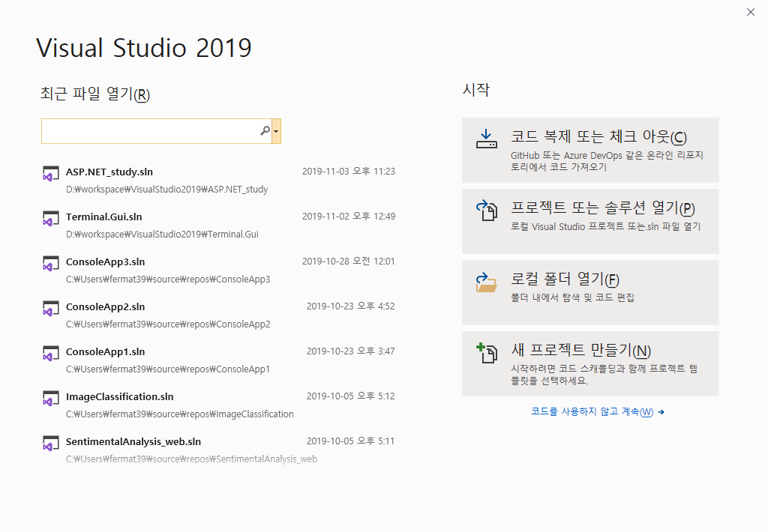Click inside the recent files search box
The width and height of the screenshot is (768, 532).
point(150,130)
